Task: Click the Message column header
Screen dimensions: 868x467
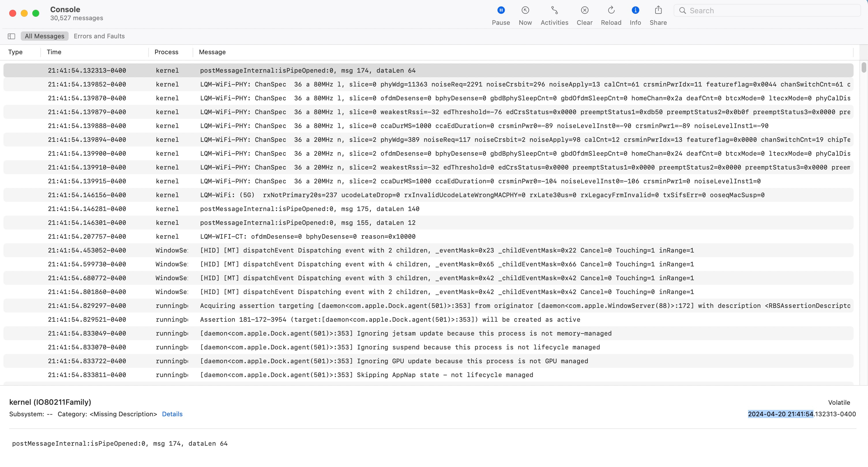Action: (212, 52)
